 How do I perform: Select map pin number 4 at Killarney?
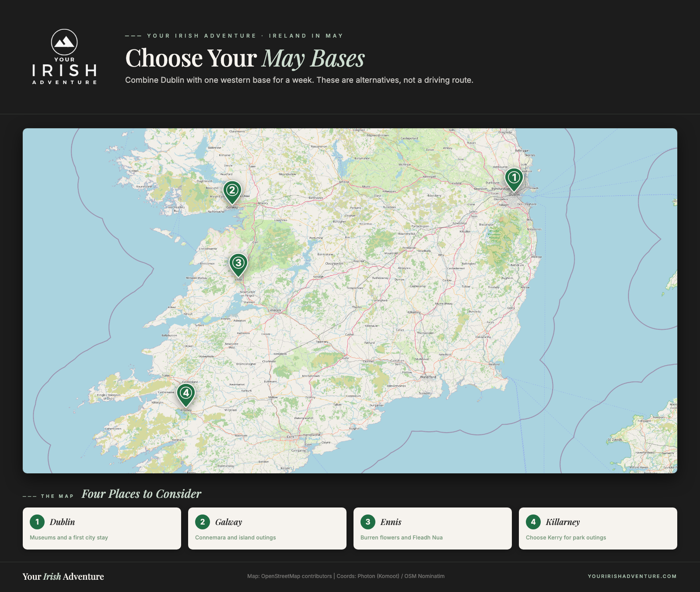(186, 395)
